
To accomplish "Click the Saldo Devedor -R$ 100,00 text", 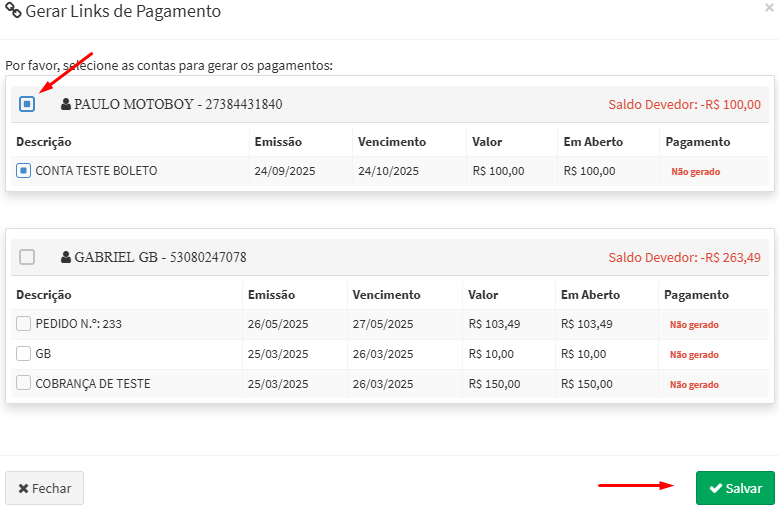I will pyautogui.click(x=684, y=104).
